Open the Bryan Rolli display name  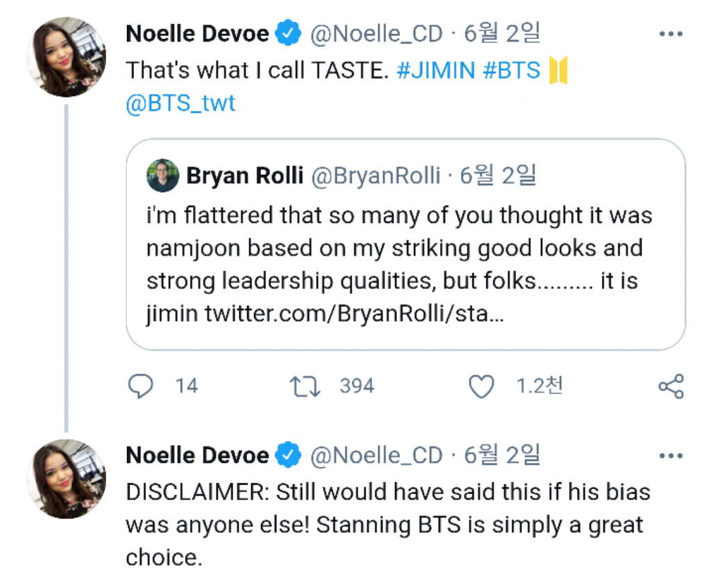[x=244, y=176]
